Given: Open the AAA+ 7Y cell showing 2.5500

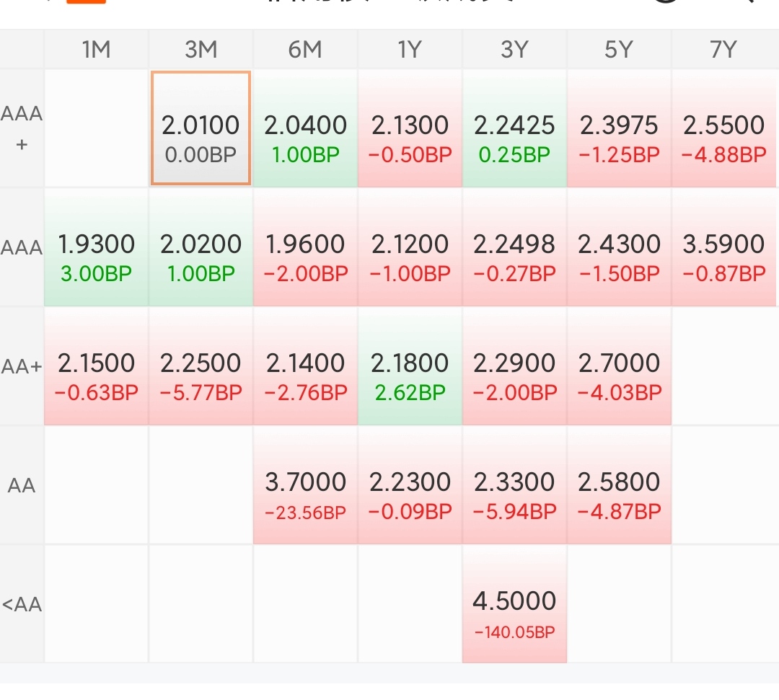Looking at the screenshot, I should click(723, 128).
